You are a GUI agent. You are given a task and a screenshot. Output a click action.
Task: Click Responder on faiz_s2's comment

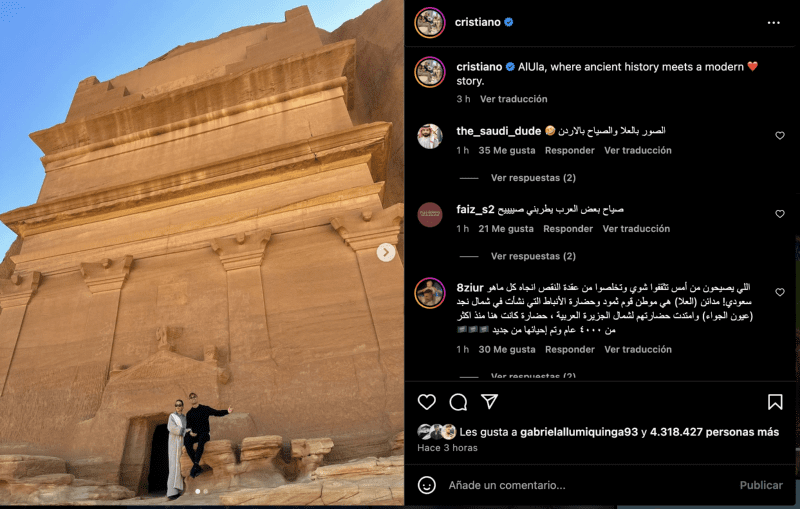point(568,229)
